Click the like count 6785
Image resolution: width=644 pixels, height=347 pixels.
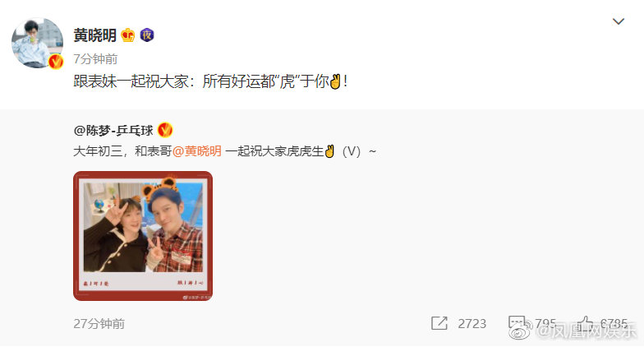(614, 324)
